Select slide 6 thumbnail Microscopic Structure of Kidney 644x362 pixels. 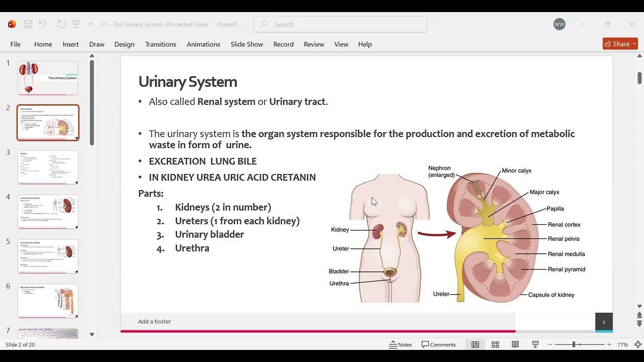(x=48, y=301)
